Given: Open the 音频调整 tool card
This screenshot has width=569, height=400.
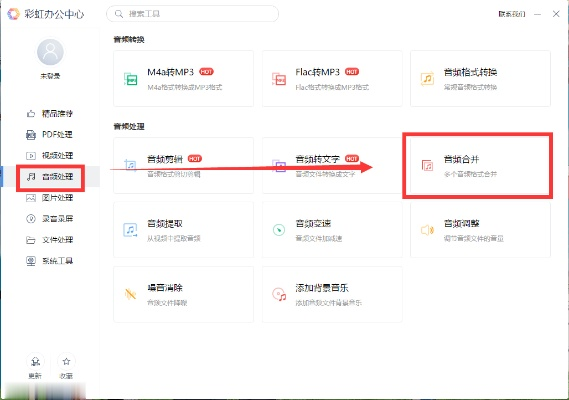Looking at the screenshot, I should 480,230.
